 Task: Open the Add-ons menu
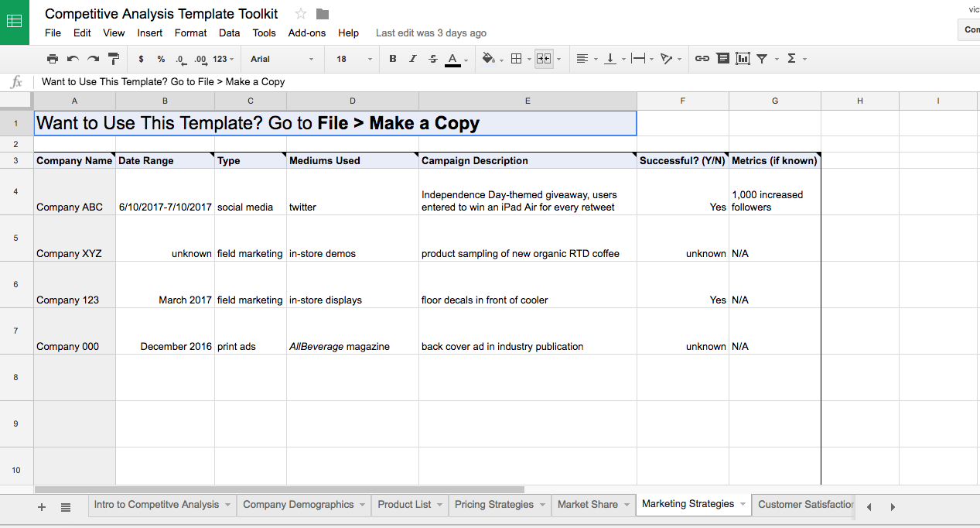point(307,33)
